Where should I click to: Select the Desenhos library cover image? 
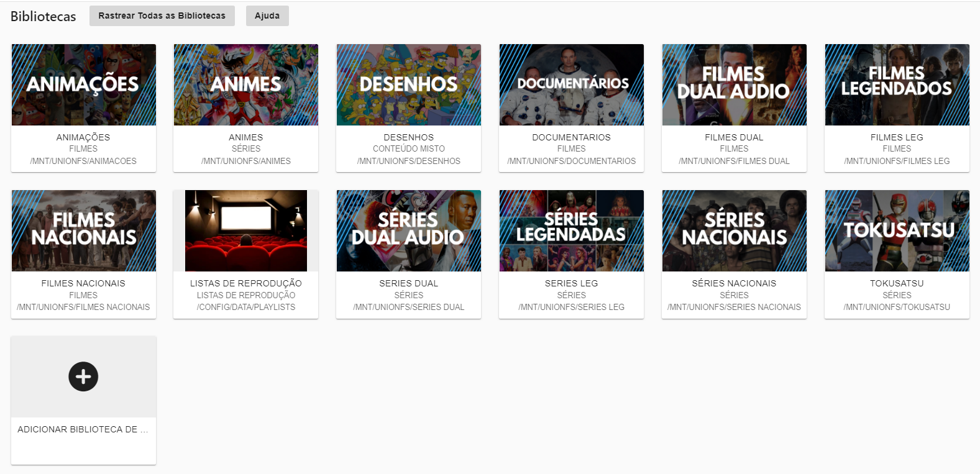point(409,84)
